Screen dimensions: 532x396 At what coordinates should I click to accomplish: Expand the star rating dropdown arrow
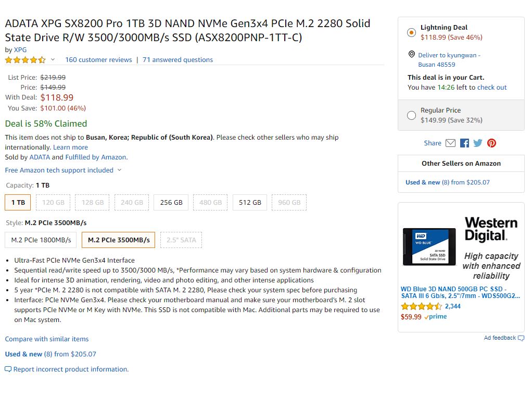pos(53,60)
